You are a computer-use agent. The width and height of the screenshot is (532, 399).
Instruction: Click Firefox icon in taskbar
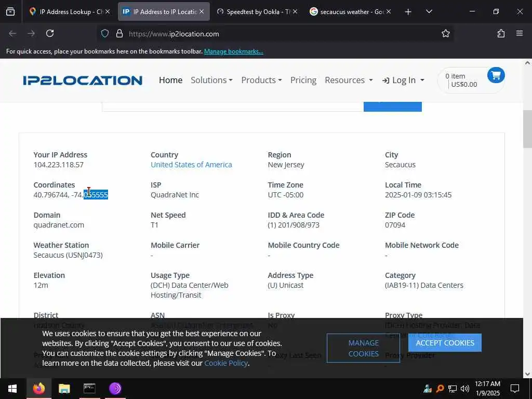[38, 389]
